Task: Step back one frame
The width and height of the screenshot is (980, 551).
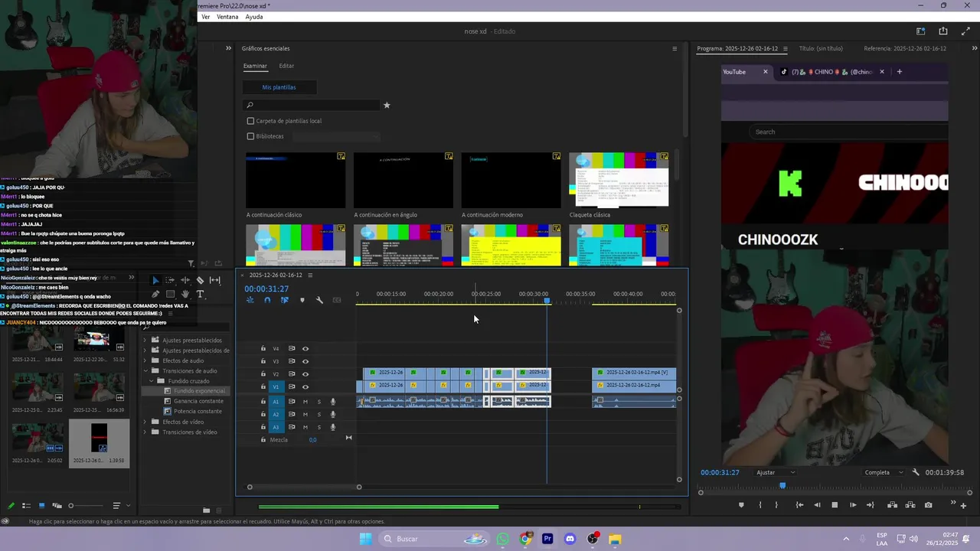Action: tap(817, 505)
